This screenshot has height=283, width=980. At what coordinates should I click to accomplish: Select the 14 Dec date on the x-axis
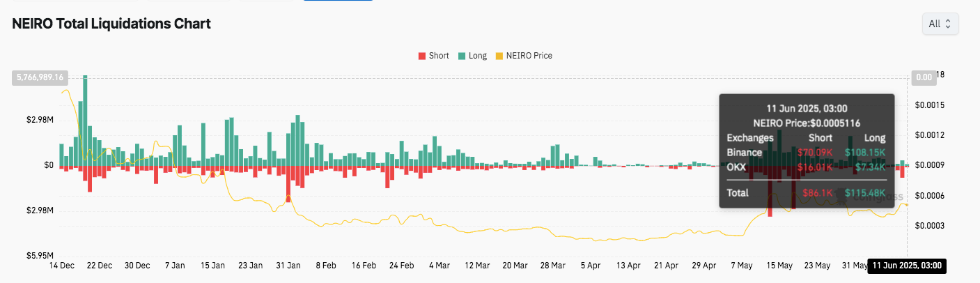(x=62, y=266)
